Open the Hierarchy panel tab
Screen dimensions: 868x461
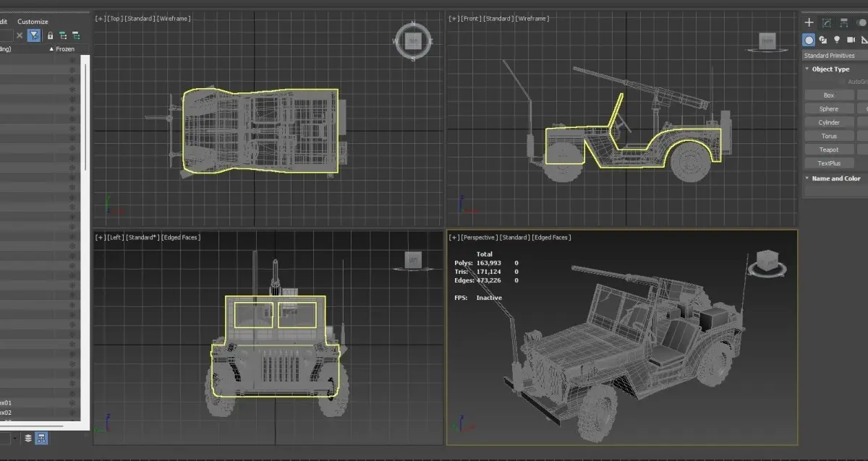click(x=844, y=23)
